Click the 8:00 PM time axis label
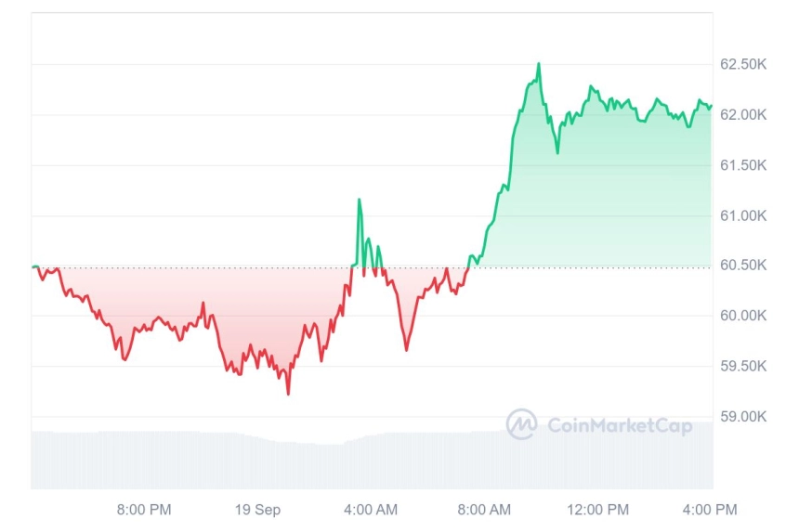 pos(144,510)
